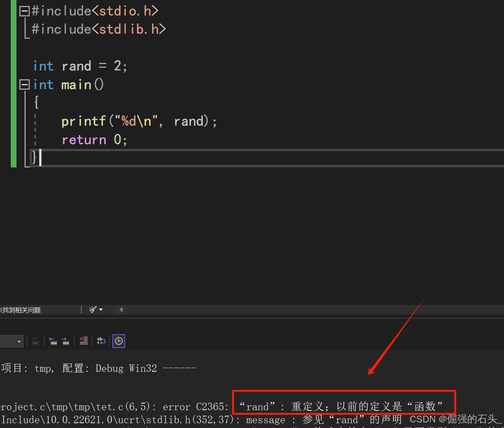504x428 pixels.
Task: Open the code cleanup options dropdown arrow
Action: point(101,310)
